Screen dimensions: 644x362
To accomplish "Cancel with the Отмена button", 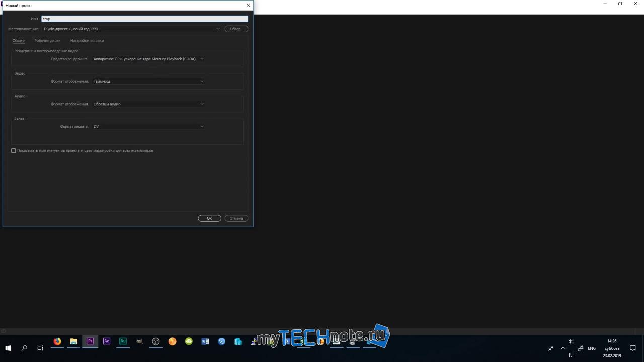I will [236, 218].
